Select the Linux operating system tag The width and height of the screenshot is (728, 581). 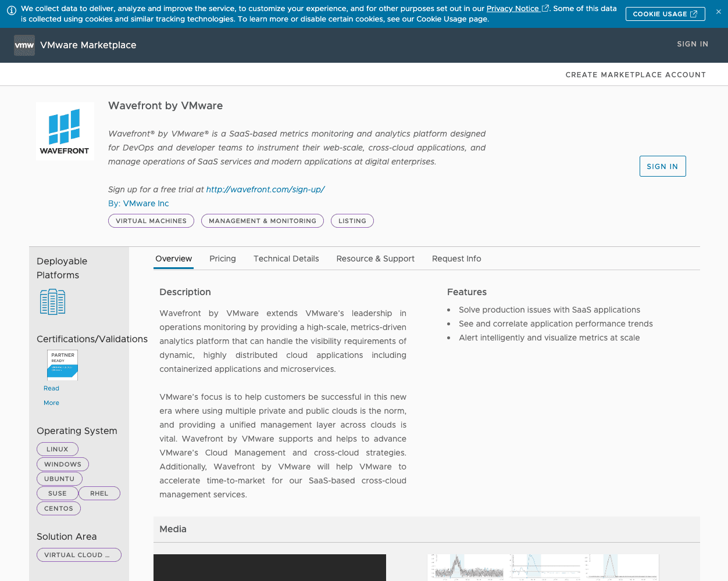point(58,449)
